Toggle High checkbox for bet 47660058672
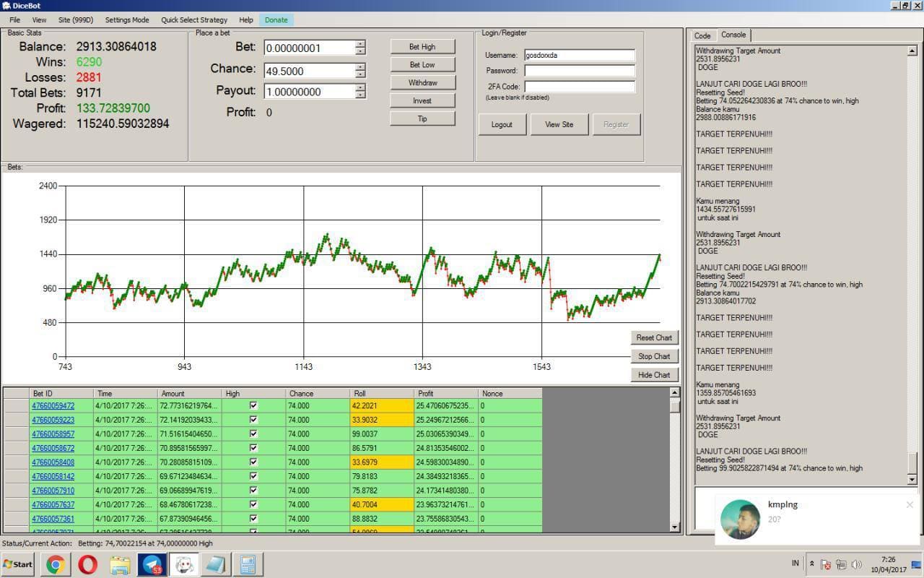The image size is (924, 578). (253, 448)
